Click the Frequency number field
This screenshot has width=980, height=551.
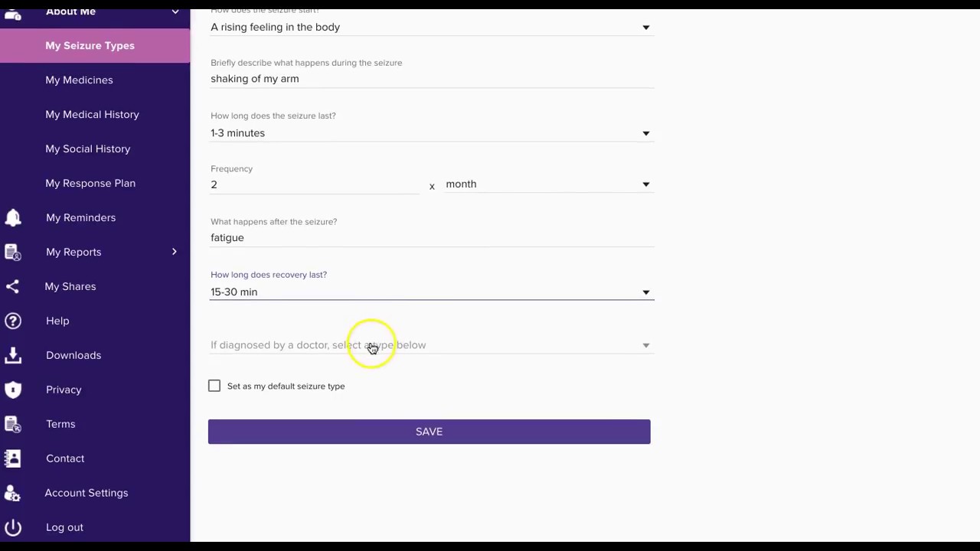314,184
